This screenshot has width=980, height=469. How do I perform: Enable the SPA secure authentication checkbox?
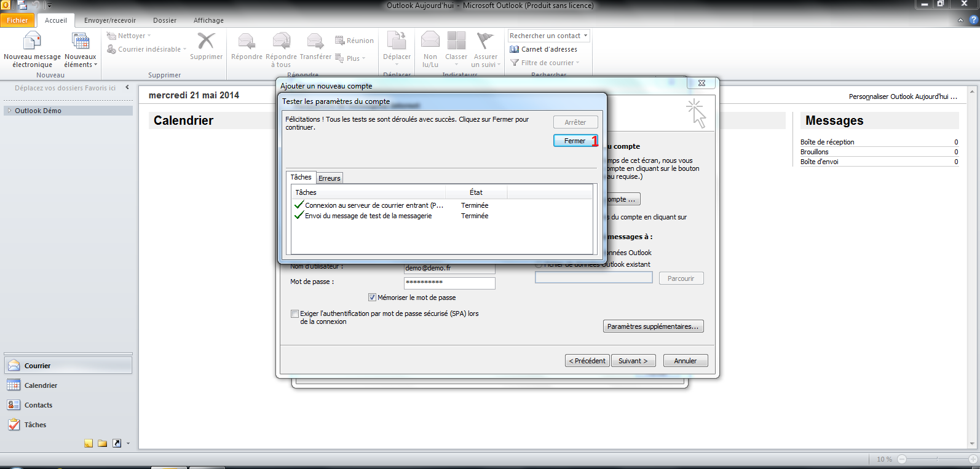point(294,313)
